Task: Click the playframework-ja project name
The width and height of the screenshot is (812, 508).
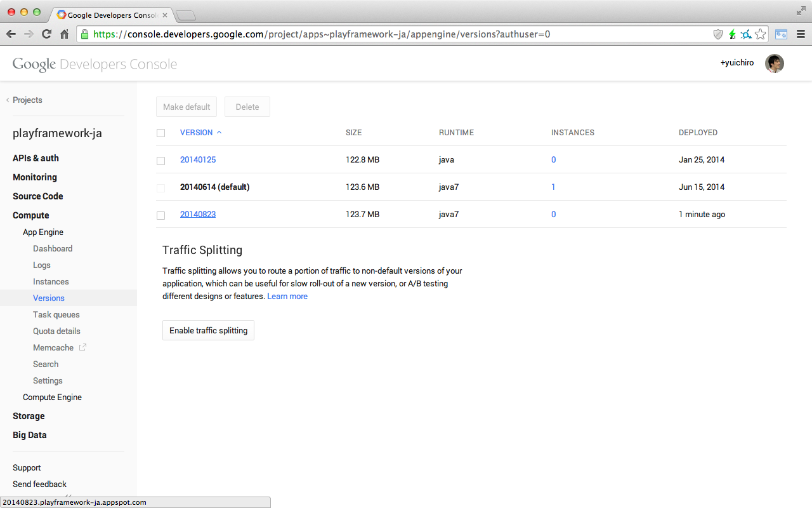Action: (x=57, y=134)
